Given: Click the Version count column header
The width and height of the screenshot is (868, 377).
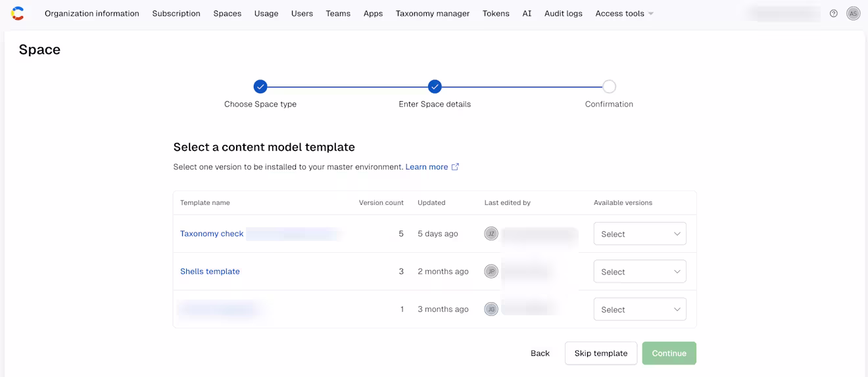Looking at the screenshot, I should point(381,203).
